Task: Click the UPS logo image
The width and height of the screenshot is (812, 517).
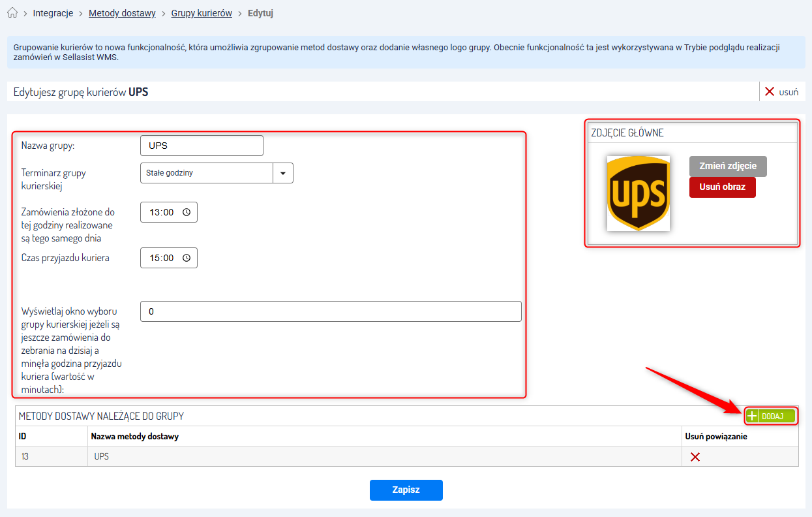Action: pyautogui.click(x=638, y=193)
